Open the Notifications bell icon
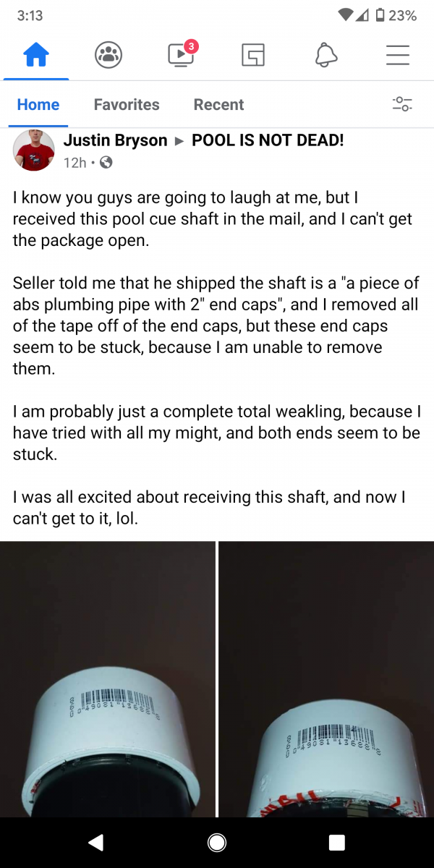Viewport: 434px width, 868px height. point(326,55)
